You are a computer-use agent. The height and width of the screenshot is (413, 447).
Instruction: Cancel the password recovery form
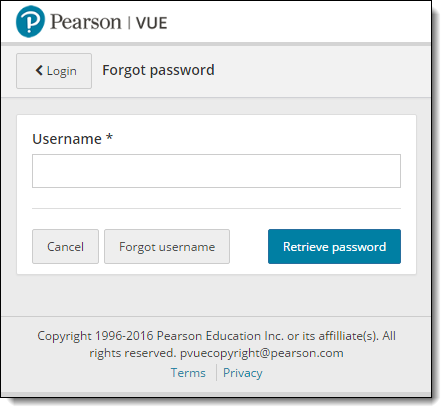click(65, 246)
